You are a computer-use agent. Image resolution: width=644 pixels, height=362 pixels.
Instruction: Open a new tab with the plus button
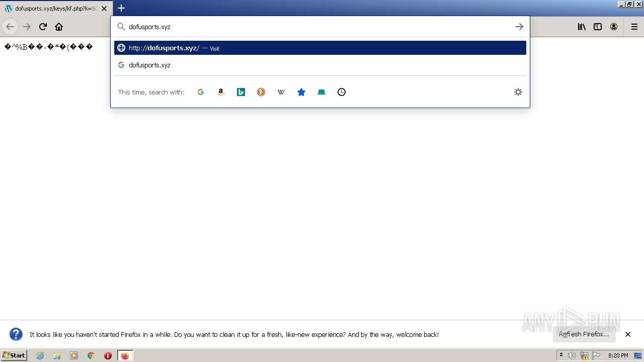click(x=121, y=8)
